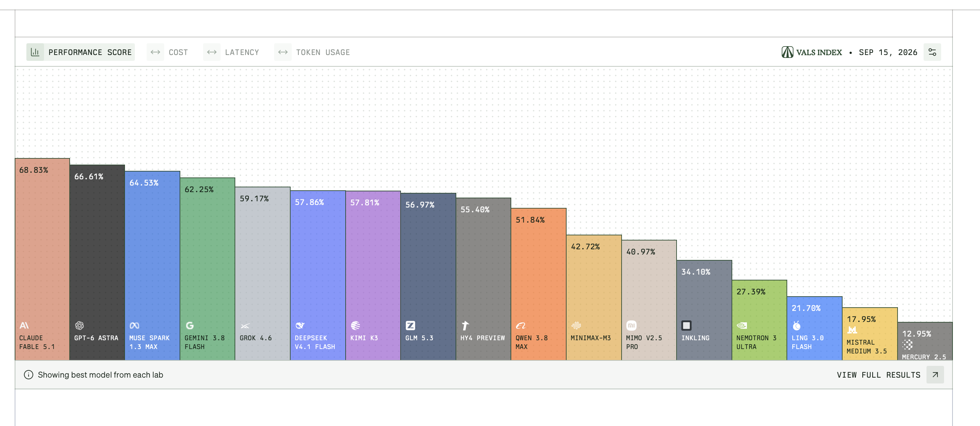Click the Meta logo on Muse Spark bar
The width and height of the screenshot is (980, 426).
tap(134, 326)
